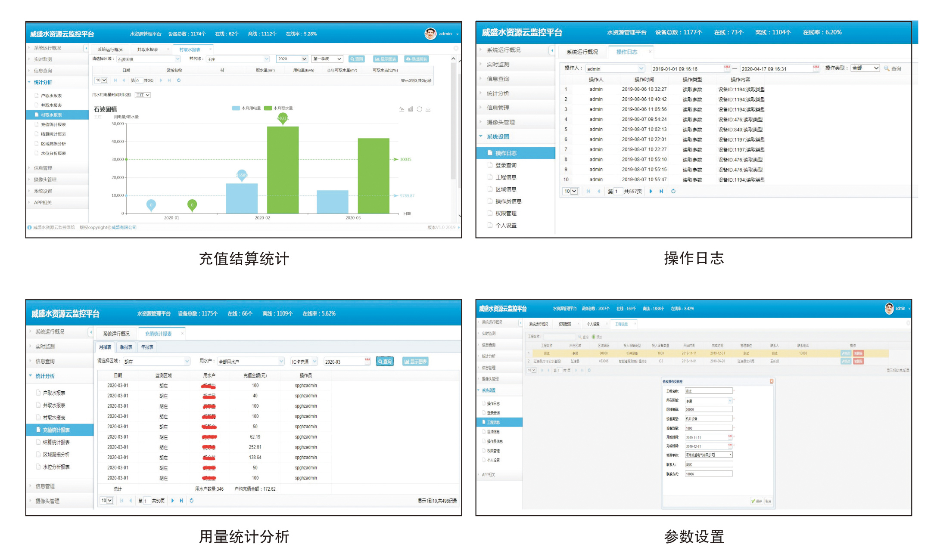
Task: Click the 导出报表 export button
Action: pyautogui.click(x=417, y=59)
